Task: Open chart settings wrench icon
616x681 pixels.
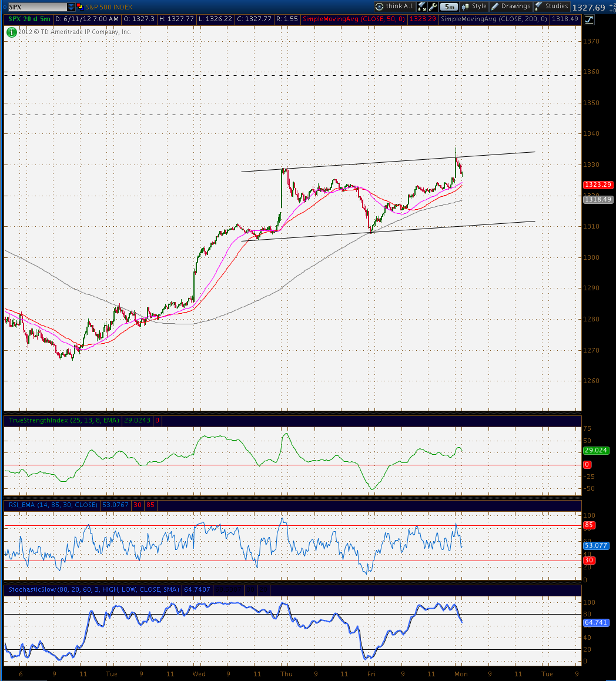Action: click(433, 6)
